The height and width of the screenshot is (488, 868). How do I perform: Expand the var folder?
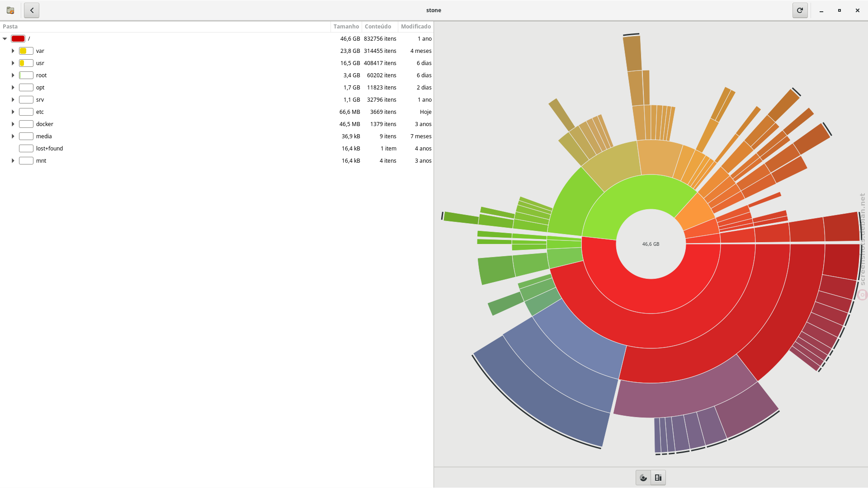(x=13, y=51)
